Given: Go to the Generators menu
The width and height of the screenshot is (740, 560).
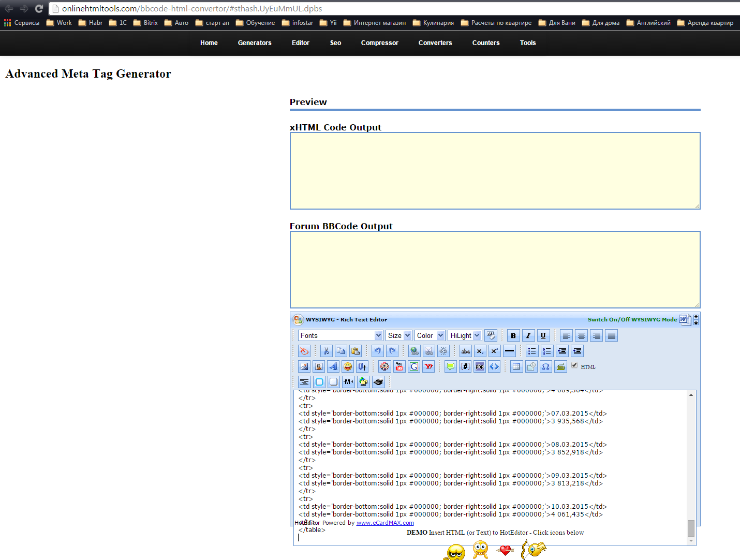Looking at the screenshot, I should point(255,43).
